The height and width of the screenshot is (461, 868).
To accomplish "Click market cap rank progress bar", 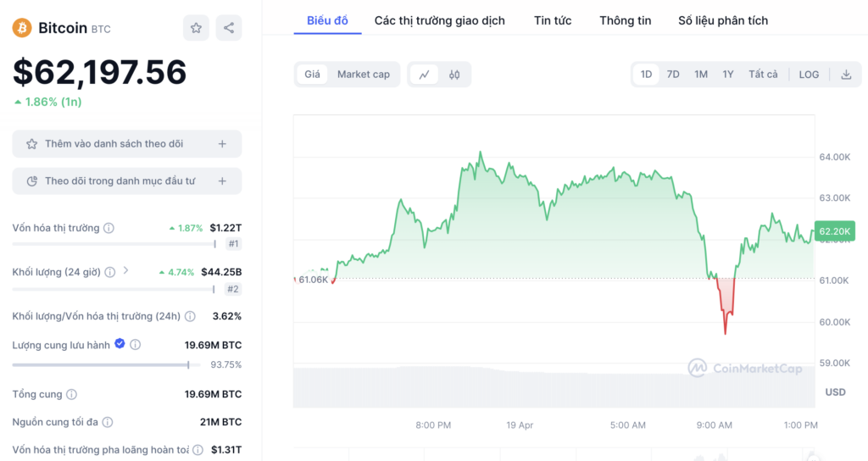I will click(114, 243).
